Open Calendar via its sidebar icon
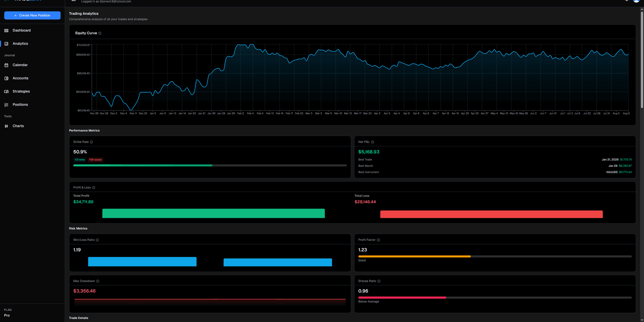Viewport: 644px width, 322px height. point(6,65)
